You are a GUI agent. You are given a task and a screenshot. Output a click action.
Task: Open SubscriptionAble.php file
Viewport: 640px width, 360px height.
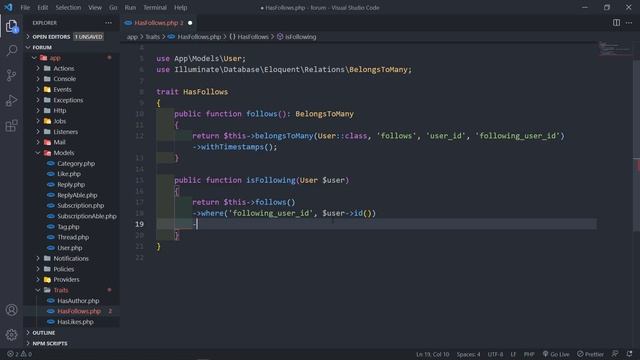click(x=71, y=216)
